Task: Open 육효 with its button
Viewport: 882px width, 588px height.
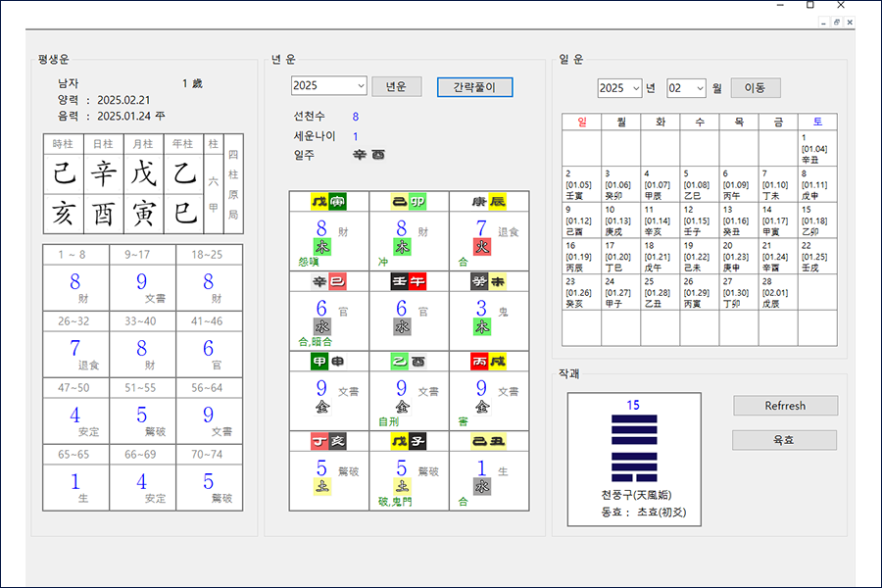Action: (x=785, y=440)
